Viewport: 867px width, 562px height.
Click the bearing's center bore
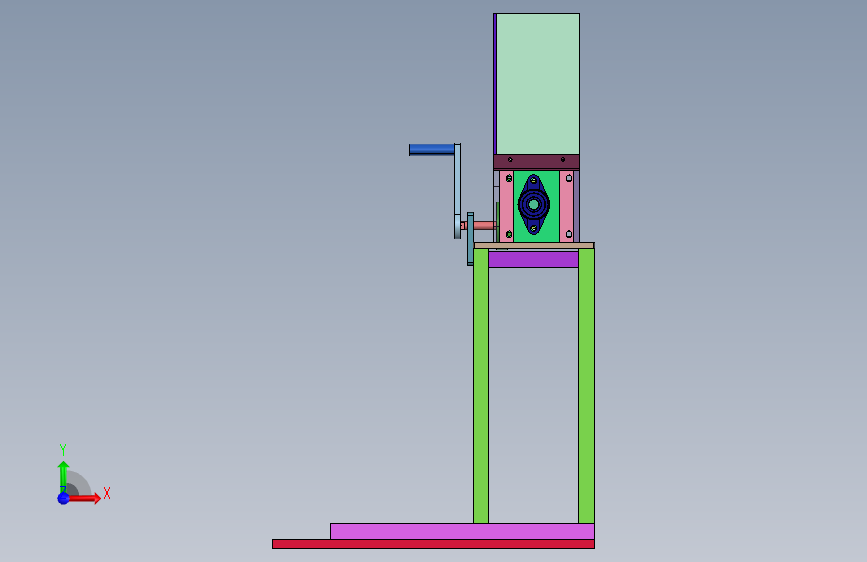[534, 205]
